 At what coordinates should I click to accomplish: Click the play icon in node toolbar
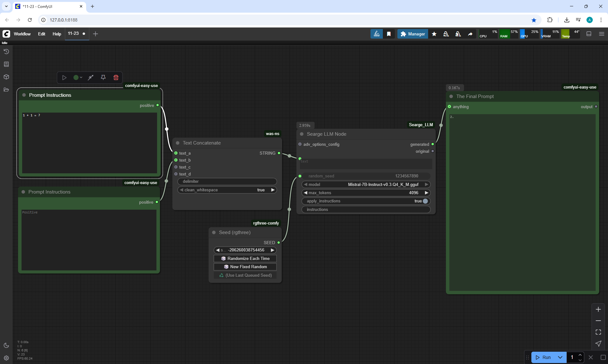[x=64, y=77]
